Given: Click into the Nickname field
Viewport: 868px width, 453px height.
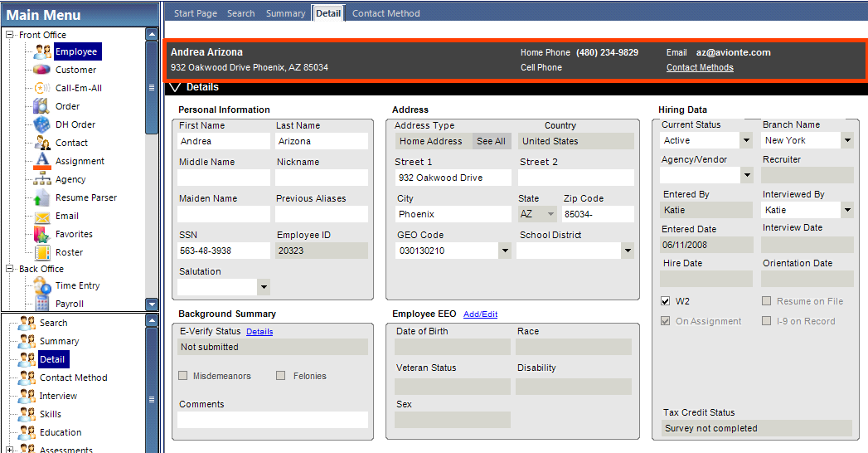Looking at the screenshot, I should click(321, 178).
